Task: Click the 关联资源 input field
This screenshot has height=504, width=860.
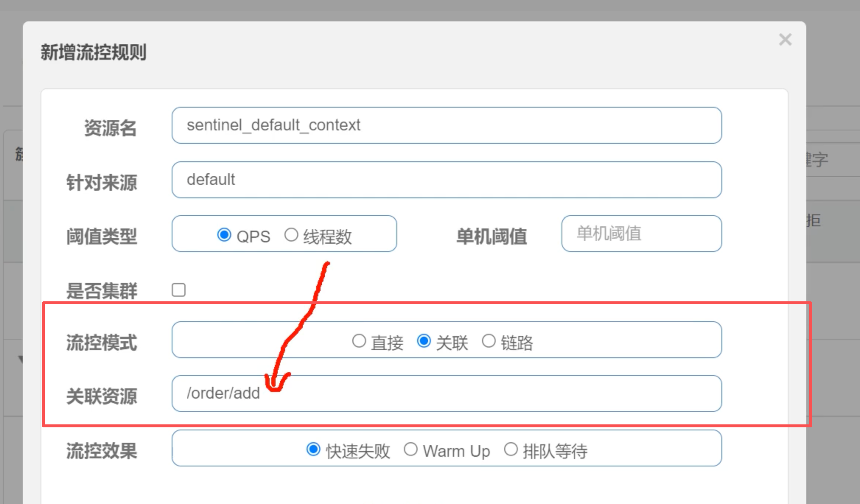Action: point(447,393)
